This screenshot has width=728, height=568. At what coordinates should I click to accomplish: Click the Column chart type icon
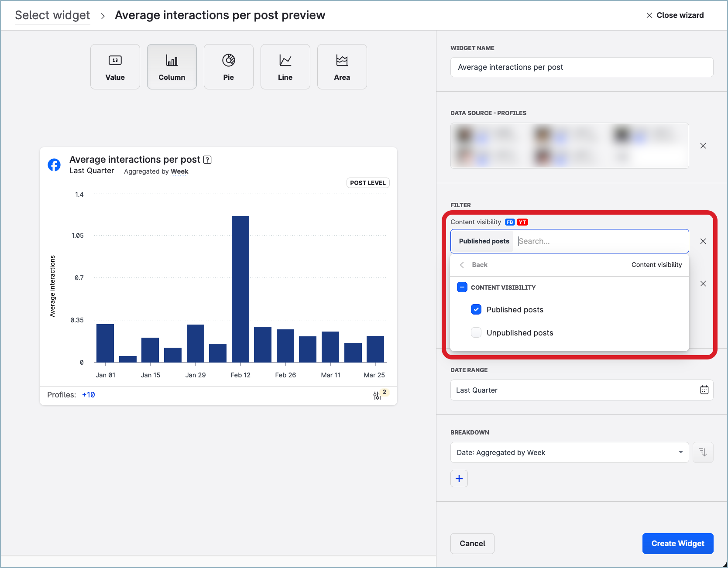(172, 66)
